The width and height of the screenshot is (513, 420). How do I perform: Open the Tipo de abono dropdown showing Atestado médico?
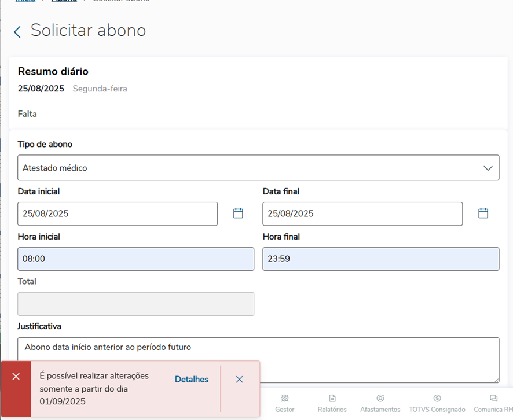[249, 168]
